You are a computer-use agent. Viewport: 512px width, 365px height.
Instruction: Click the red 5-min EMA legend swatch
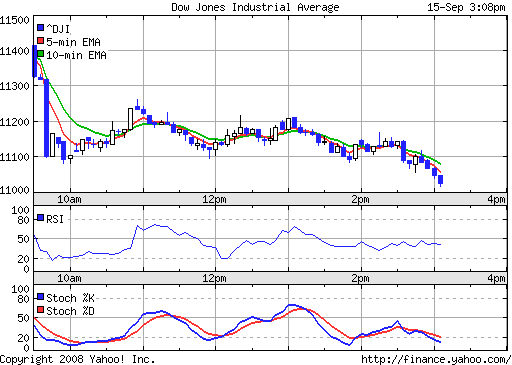[x=41, y=41]
